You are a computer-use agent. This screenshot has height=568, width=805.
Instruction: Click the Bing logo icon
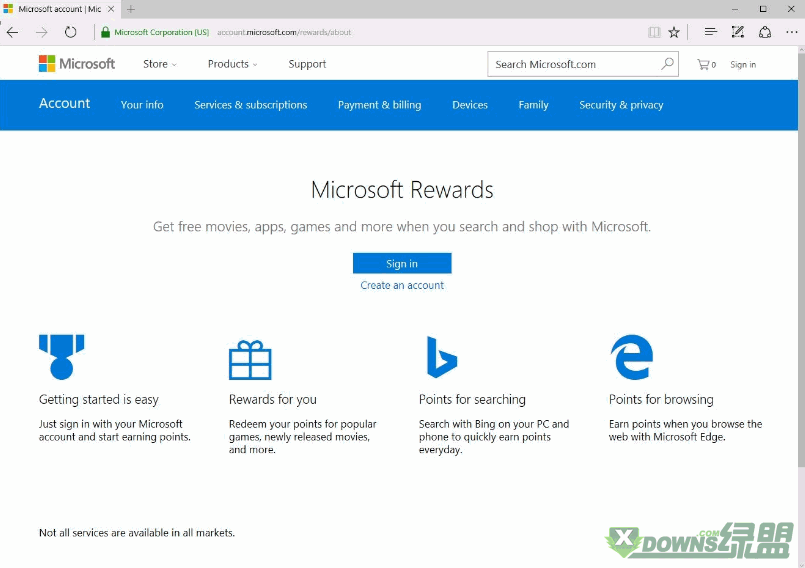[442, 357]
